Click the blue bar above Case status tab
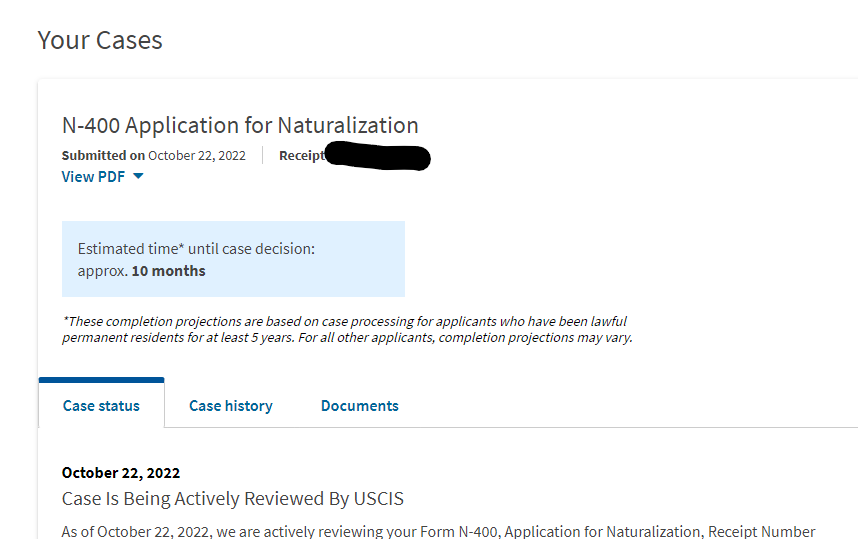 (x=101, y=380)
